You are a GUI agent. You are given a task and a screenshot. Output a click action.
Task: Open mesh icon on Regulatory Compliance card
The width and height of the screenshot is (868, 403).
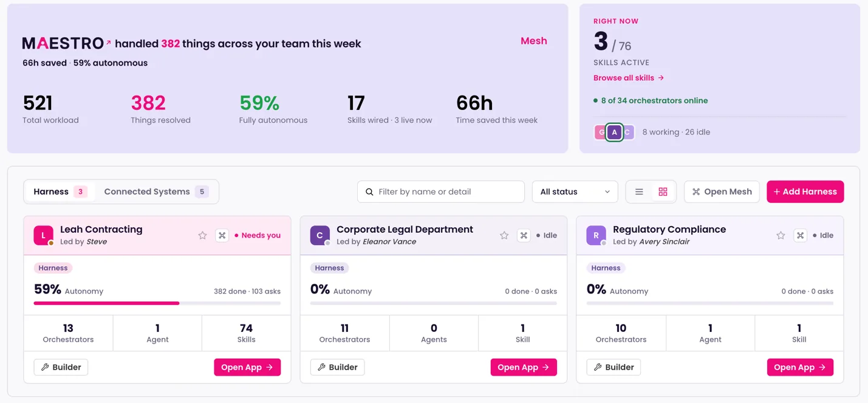click(801, 235)
